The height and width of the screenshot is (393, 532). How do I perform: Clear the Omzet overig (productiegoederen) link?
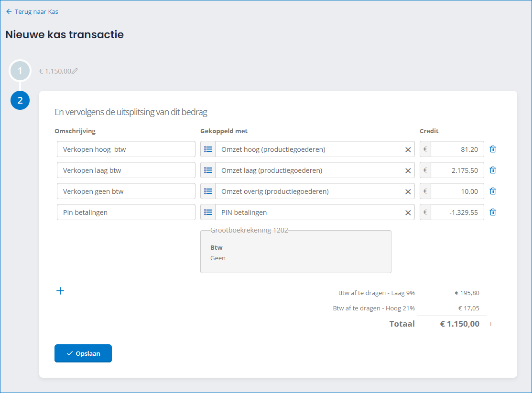click(408, 191)
